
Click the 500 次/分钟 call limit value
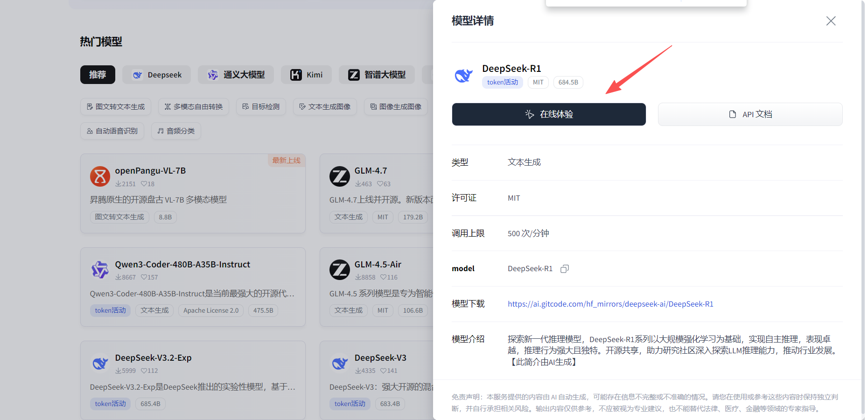point(528,233)
